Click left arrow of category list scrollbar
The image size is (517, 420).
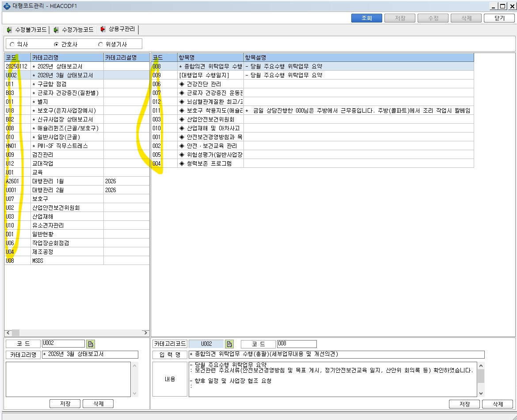pyautogui.click(x=8, y=333)
